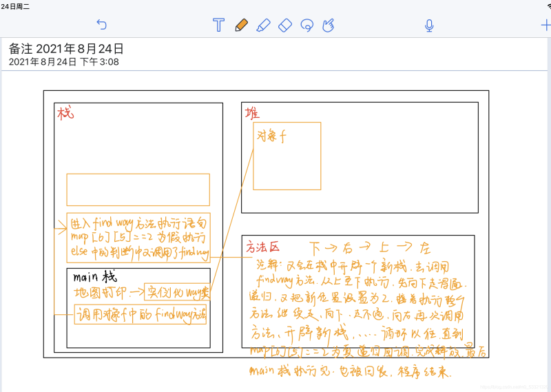Tap the timestamp 2021年8月24日 下午3:08

point(63,62)
